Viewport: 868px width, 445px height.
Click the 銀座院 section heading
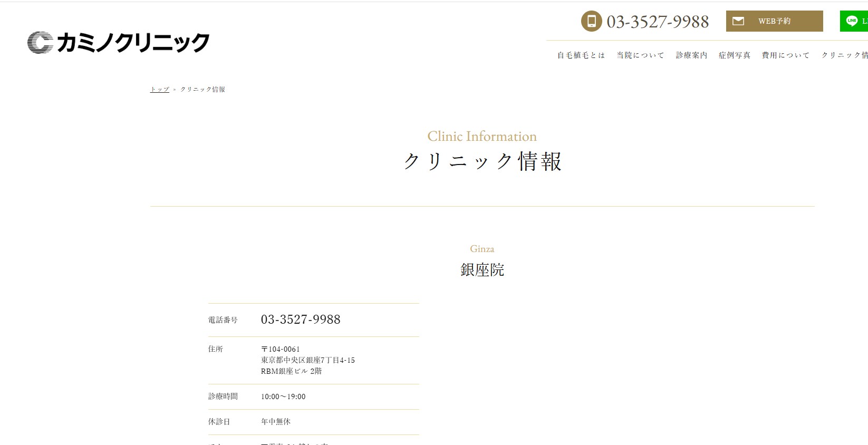coord(482,270)
